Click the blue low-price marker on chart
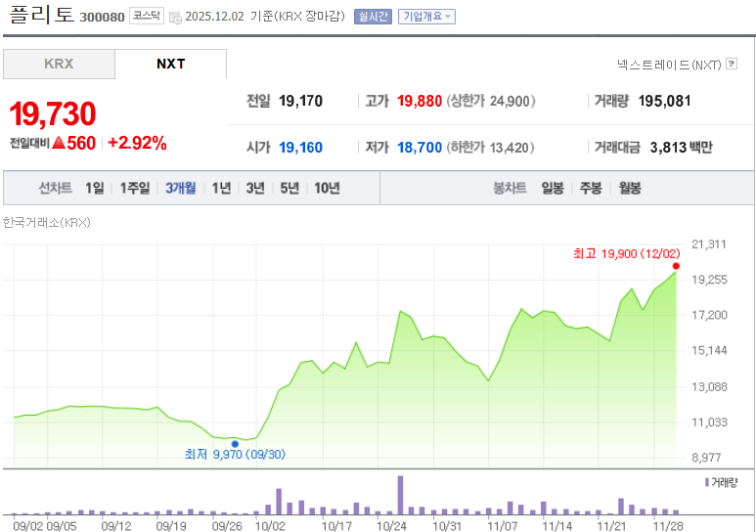756x532 pixels. click(x=235, y=444)
